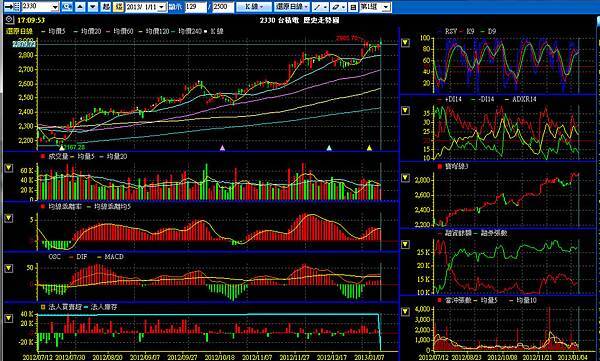Click the highlighted 迄 end-date button
Viewport: 600px width, 361px height.
pos(118,7)
